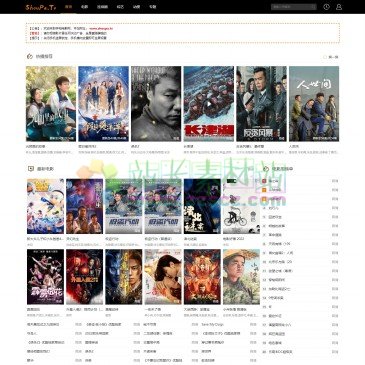Open the 反贪风暴 poster
This screenshot has height=365, width=365.
(x=261, y=104)
